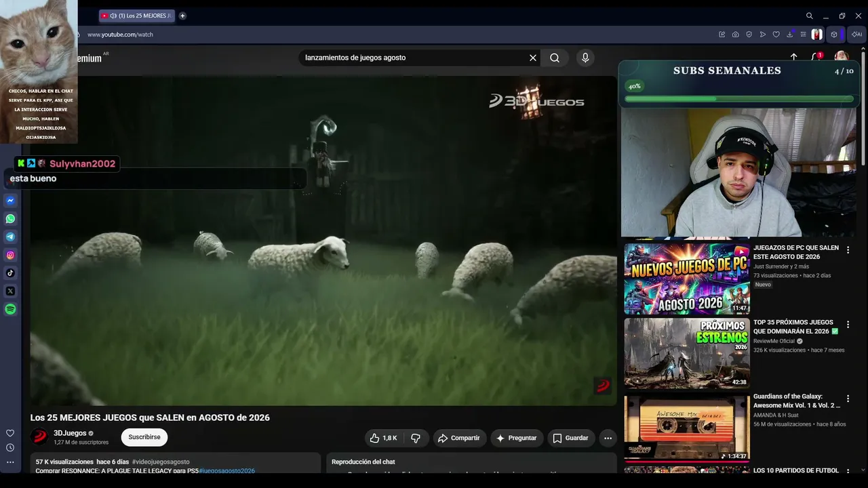This screenshot has width=868, height=488.
Task: Click AMANDA & H Suat channel text
Action: (776, 415)
